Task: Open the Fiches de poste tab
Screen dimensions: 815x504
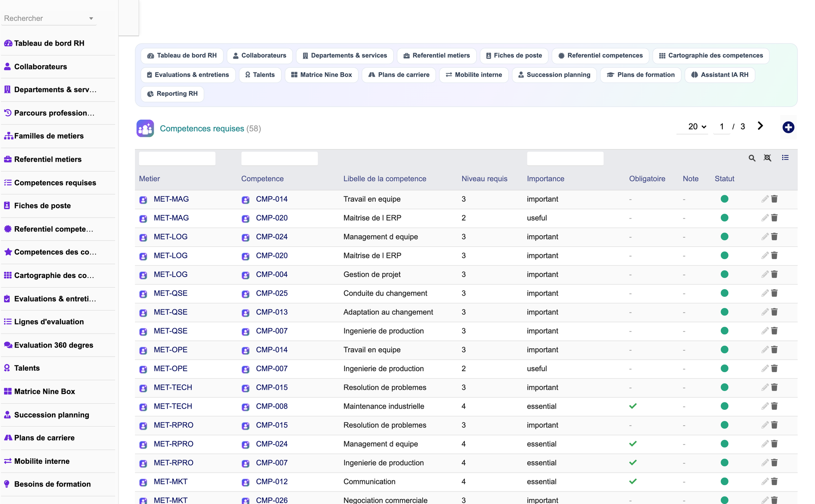Action: coord(513,56)
